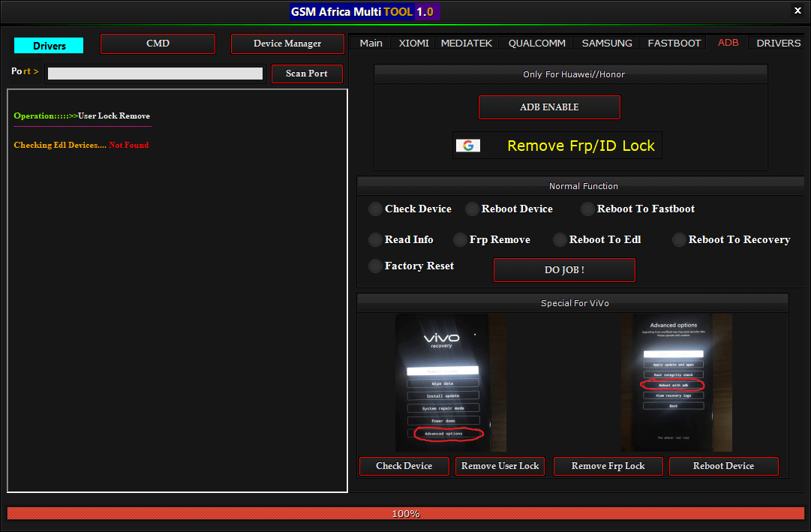811x532 pixels.
Task: Click the Google icon beside Remove Frp/ID Lock
Action: pos(467,145)
